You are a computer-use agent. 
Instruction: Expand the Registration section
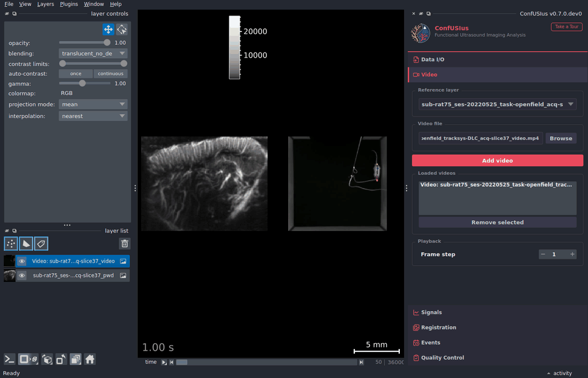(497, 327)
